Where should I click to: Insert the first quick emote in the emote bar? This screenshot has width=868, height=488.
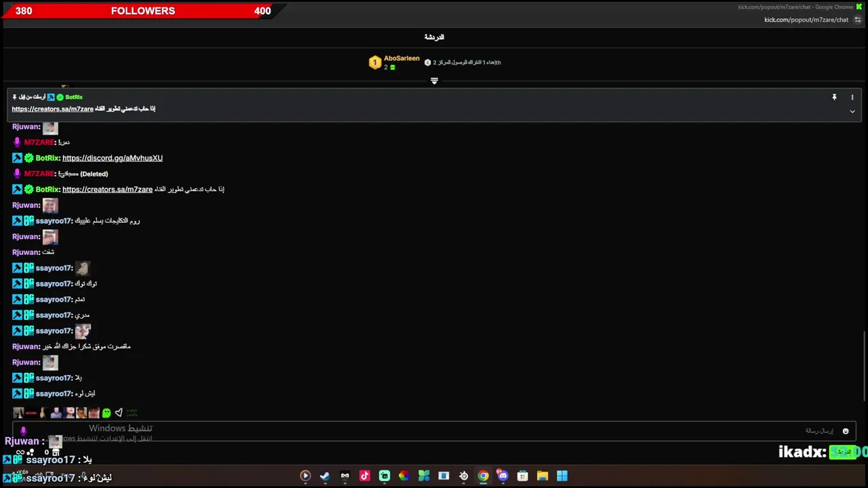pyautogui.click(x=18, y=413)
